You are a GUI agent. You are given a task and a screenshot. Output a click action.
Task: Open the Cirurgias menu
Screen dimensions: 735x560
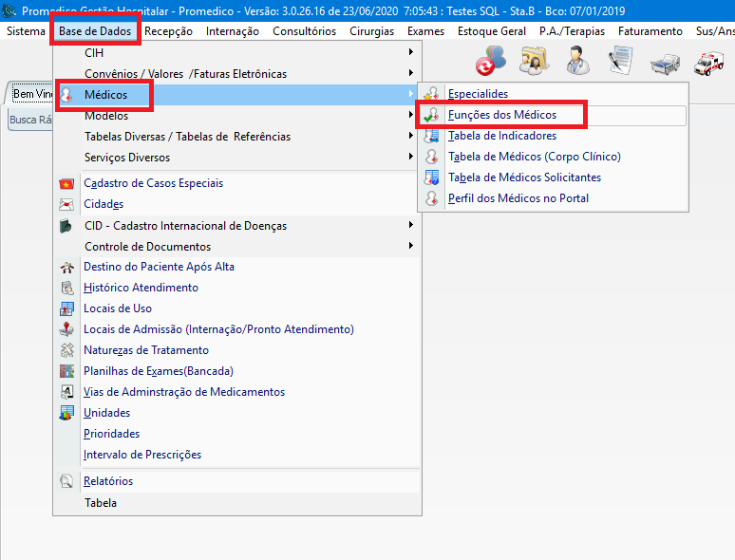[x=371, y=31]
